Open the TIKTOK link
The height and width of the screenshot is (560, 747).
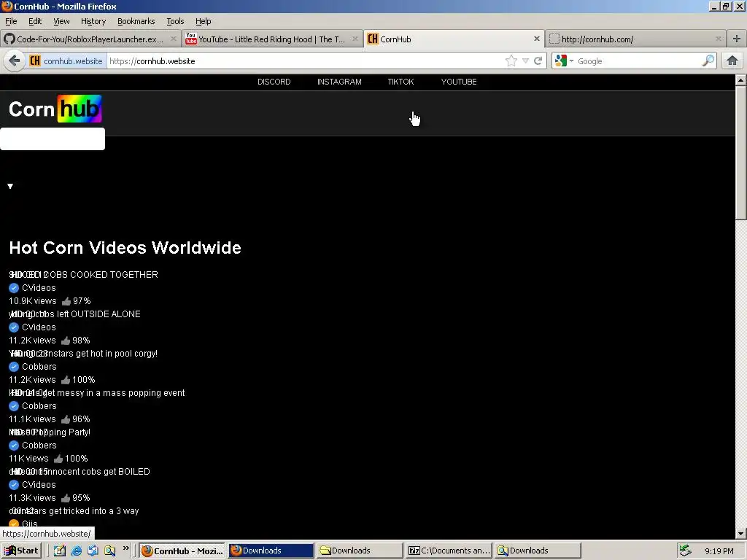[x=400, y=82]
